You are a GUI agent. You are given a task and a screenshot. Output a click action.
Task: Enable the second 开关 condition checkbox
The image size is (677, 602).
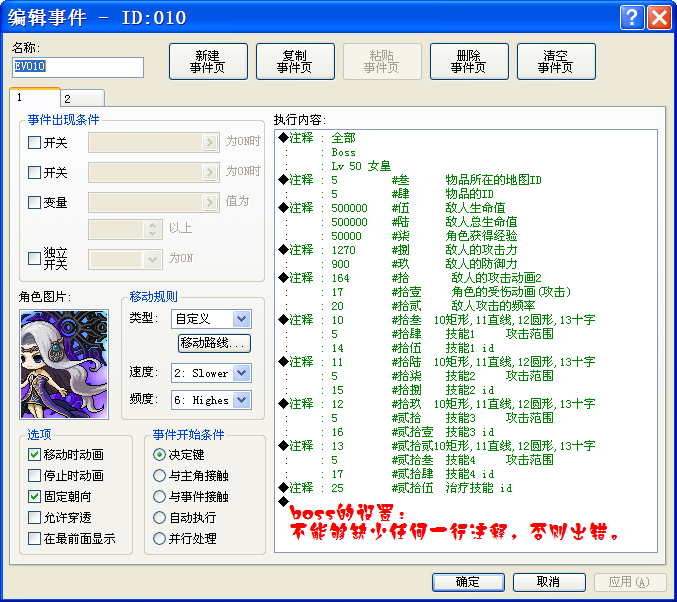[x=34, y=172]
